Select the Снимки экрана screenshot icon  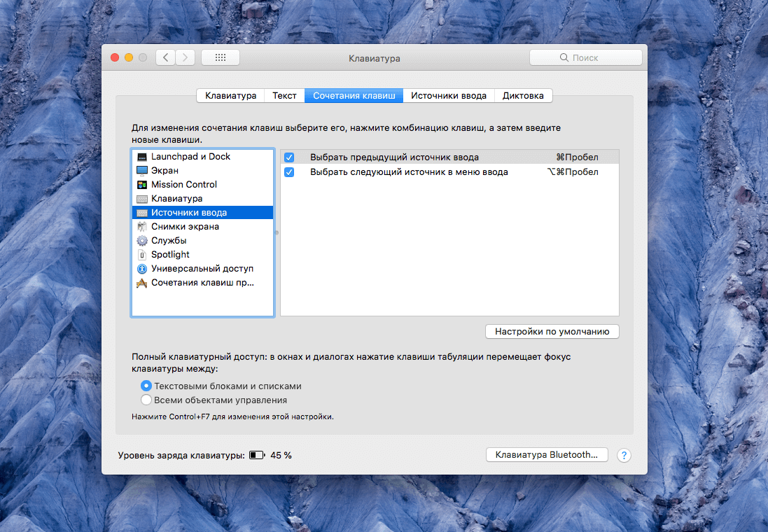point(142,227)
